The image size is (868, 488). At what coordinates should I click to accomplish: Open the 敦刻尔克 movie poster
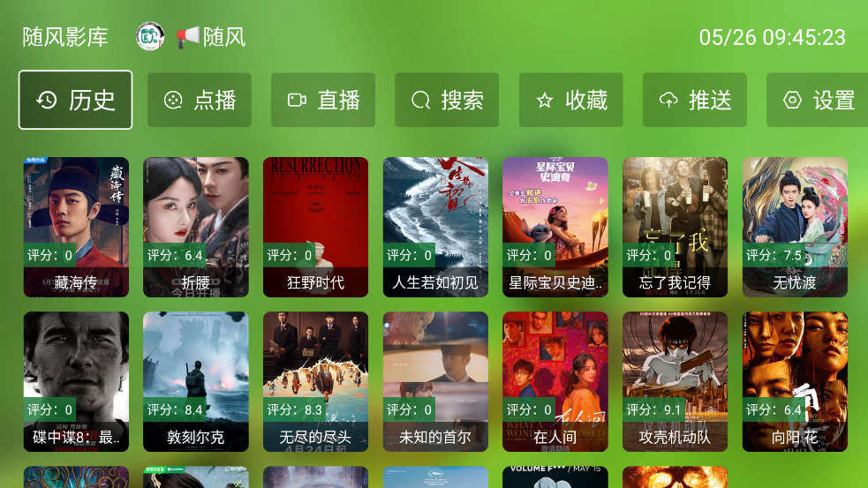[196, 382]
